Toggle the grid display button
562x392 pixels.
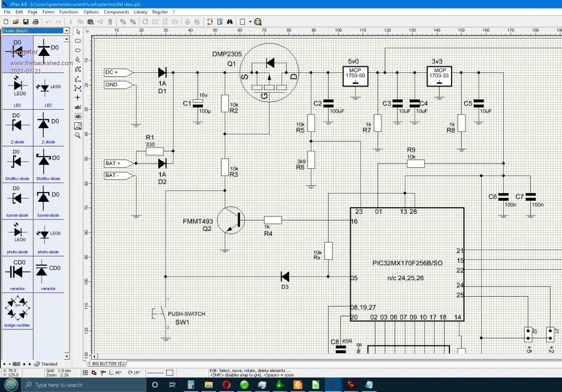coord(85,373)
